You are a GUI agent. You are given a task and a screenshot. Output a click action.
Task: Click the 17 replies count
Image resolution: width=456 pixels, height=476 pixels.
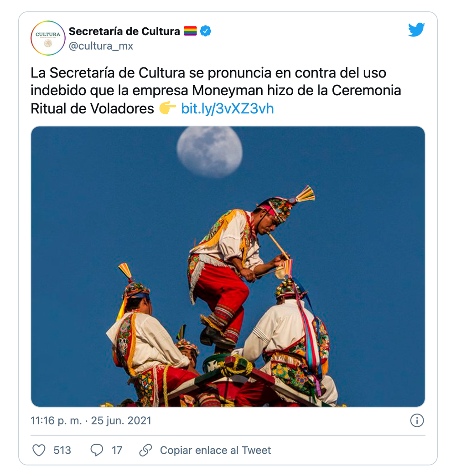tap(117, 450)
